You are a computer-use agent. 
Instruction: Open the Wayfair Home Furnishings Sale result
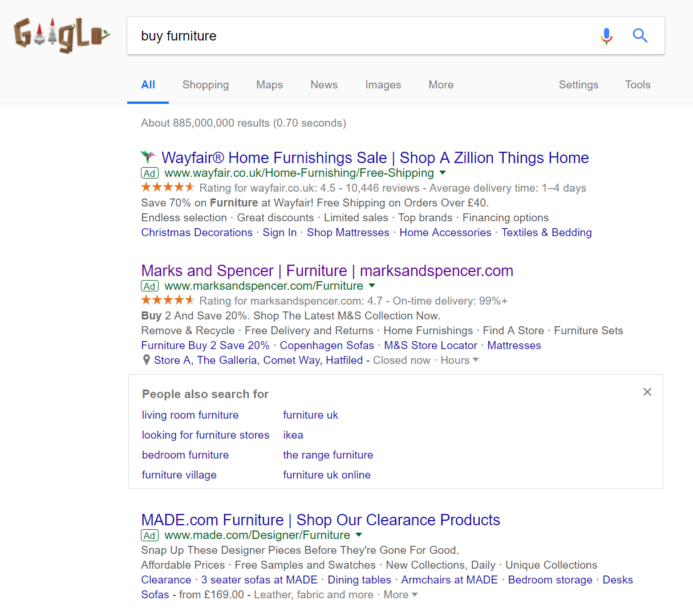pos(375,157)
